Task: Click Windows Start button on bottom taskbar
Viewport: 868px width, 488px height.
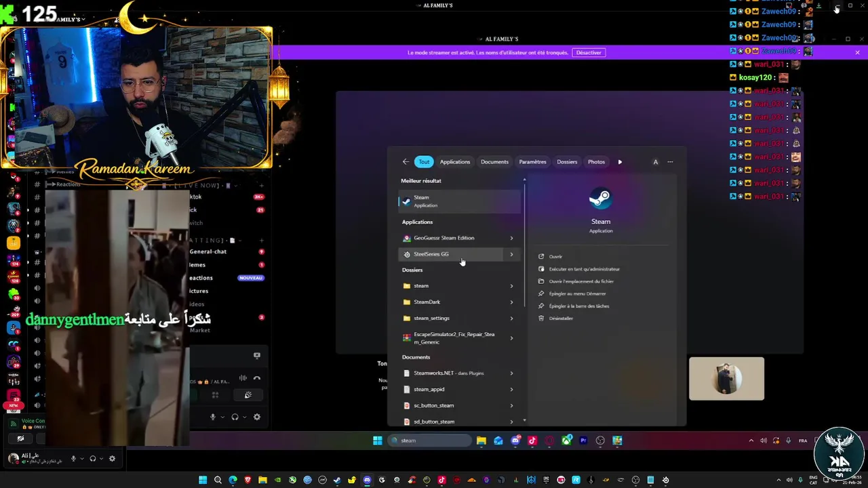Action: click(x=203, y=481)
